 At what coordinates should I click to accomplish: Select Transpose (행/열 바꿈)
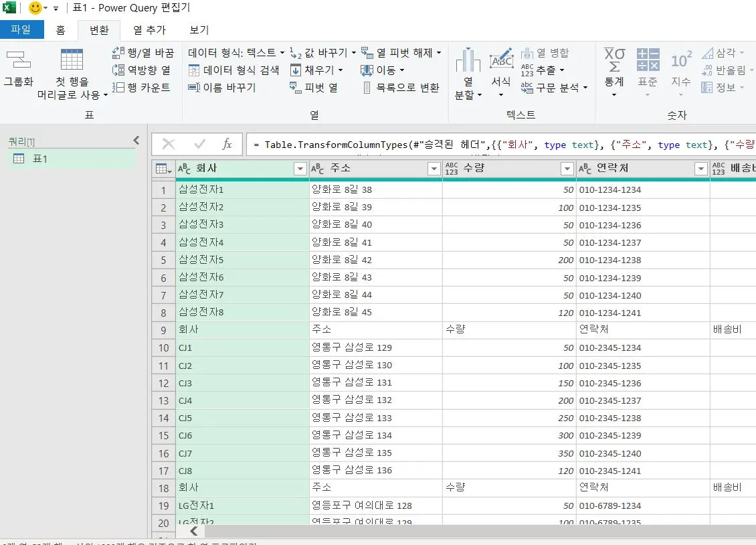[x=143, y=53]
